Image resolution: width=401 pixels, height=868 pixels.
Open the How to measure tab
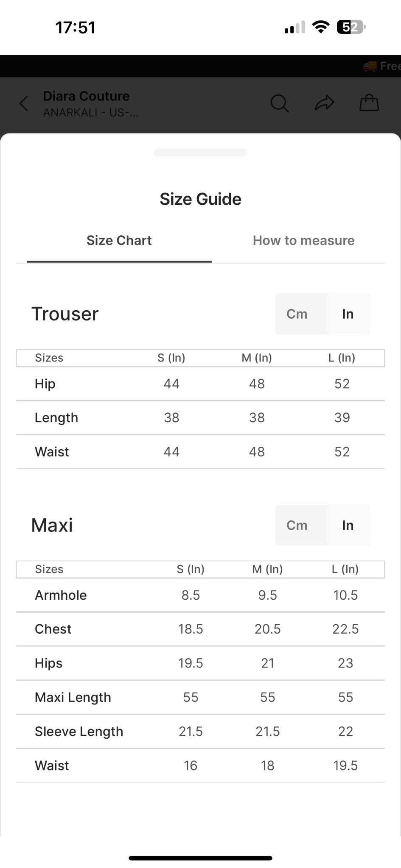[x=303, y=241]
